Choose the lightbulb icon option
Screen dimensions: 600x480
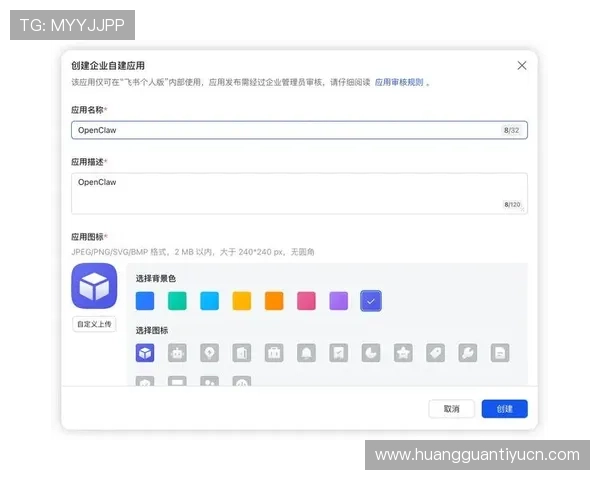(210, 353)
